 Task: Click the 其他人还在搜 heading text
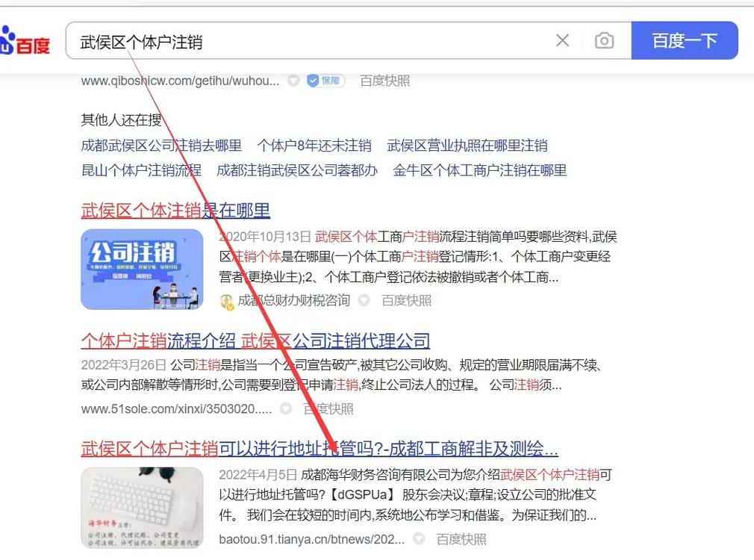(121, 119)
